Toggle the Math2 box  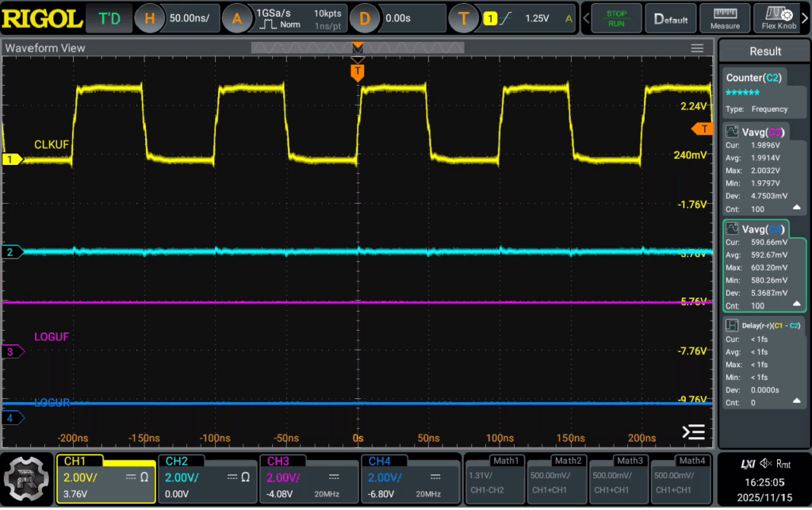557,479
